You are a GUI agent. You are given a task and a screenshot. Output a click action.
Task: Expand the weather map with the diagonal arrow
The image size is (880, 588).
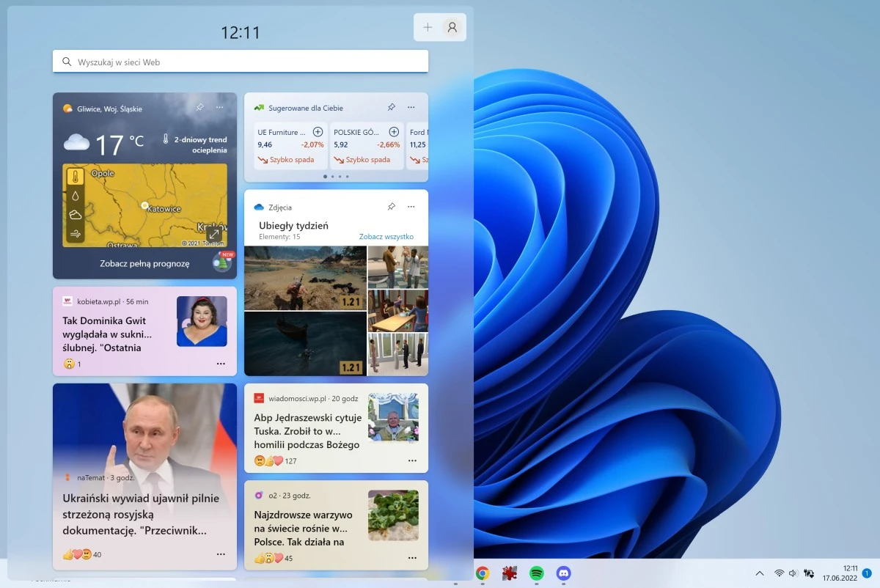click(x=213, y=233)
